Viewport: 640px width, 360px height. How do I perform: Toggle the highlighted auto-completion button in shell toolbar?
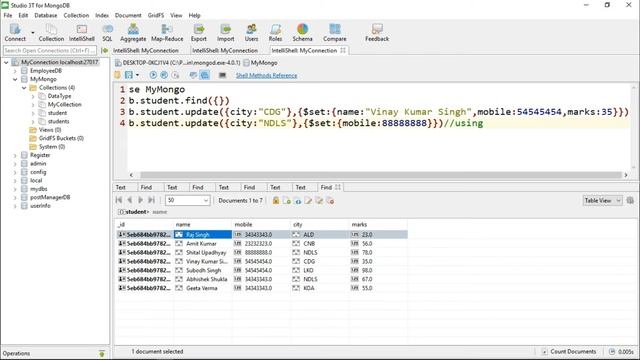click(x=205, y=75)
